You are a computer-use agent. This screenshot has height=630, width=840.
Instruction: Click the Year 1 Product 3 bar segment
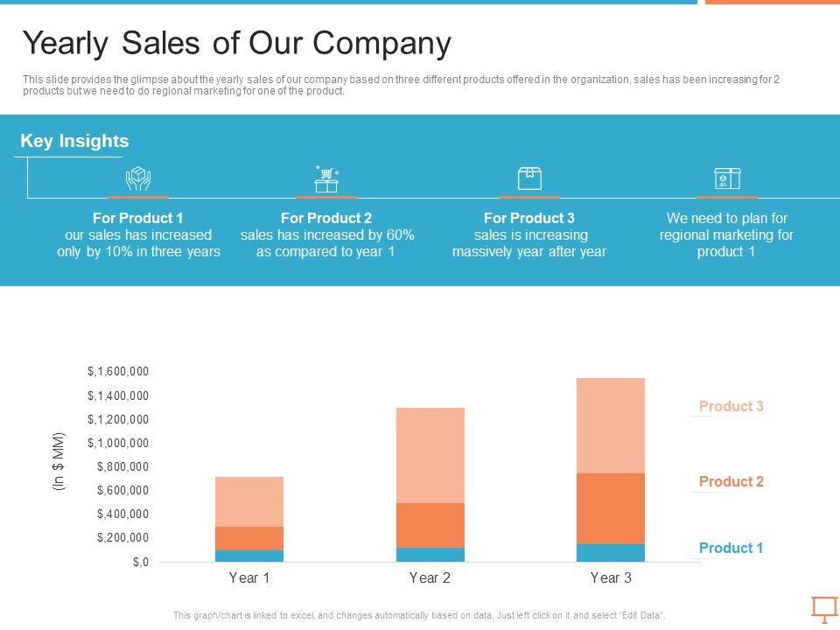(x=249, y=501)
